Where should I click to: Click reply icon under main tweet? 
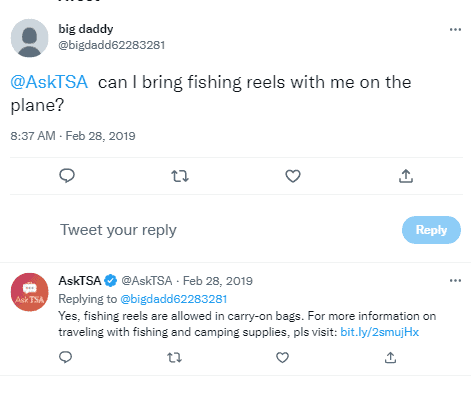pyautogui.click(x=67, y=176)
